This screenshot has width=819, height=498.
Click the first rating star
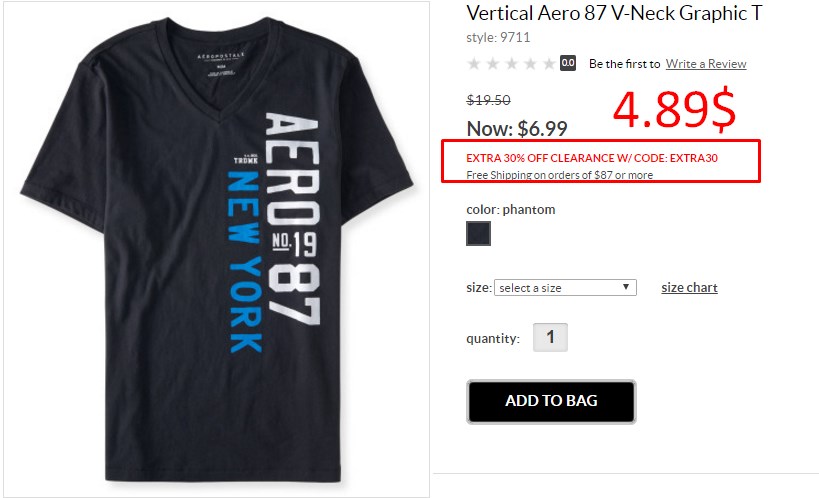[x=474, y=64]
